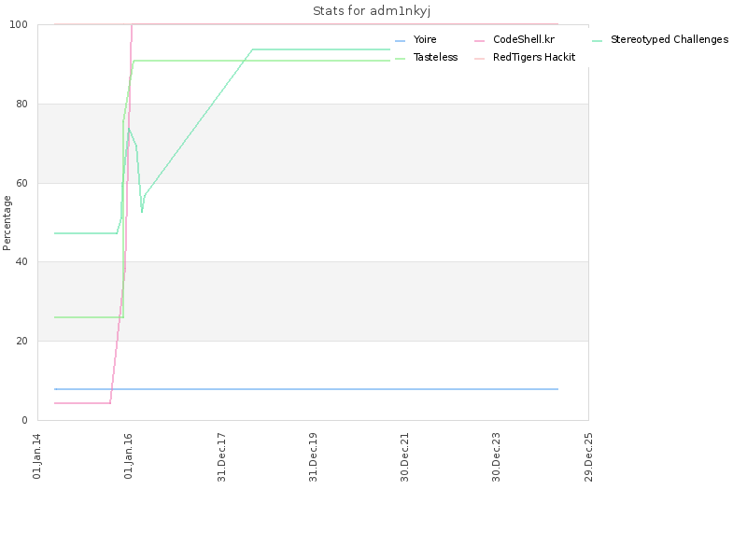Select the Yoire legend label
Image resolution: width=747 pixels, height=560 pixels.
point(425,39)
